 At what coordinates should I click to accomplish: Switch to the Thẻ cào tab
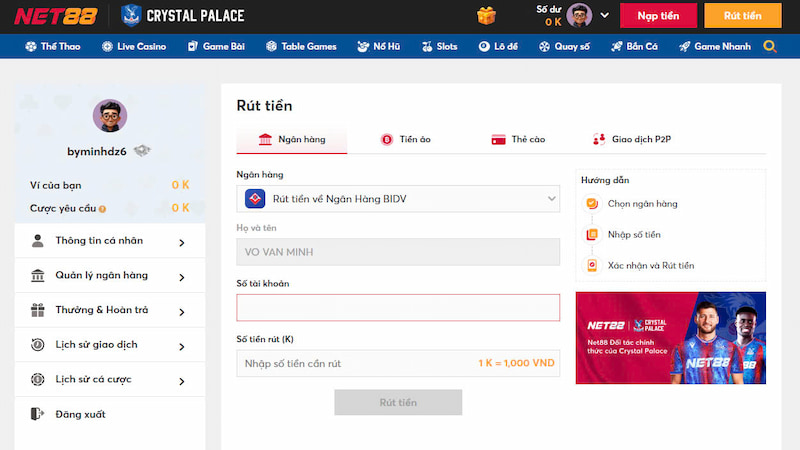click(518, 139)
